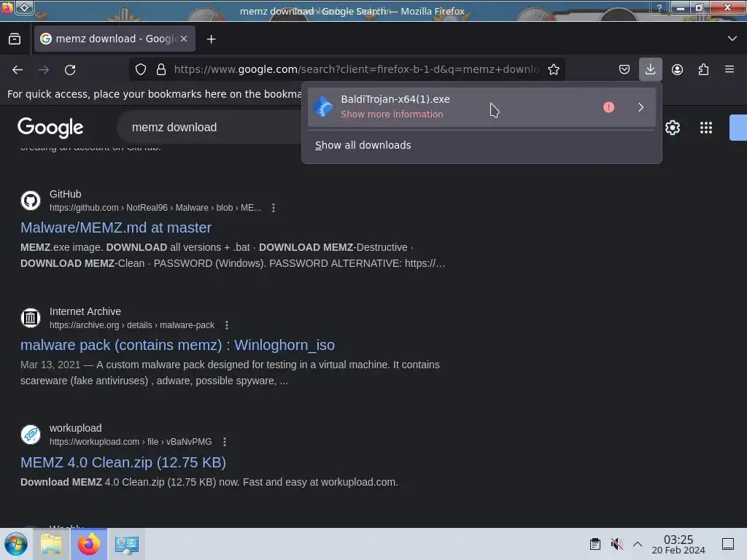Open the Google apps grid
The image size is (747, 560).
[x=705, y=128]
